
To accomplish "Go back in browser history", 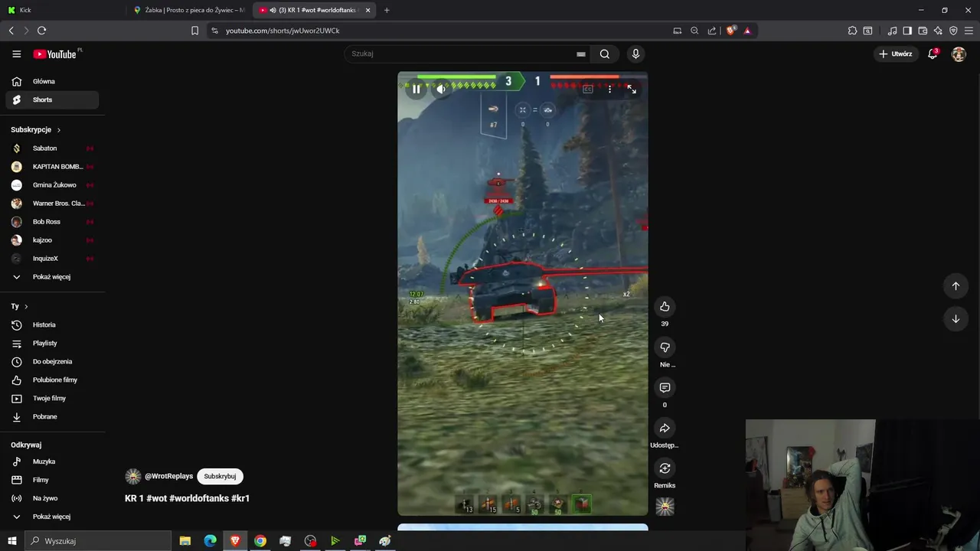I will (x=11, y=31).
